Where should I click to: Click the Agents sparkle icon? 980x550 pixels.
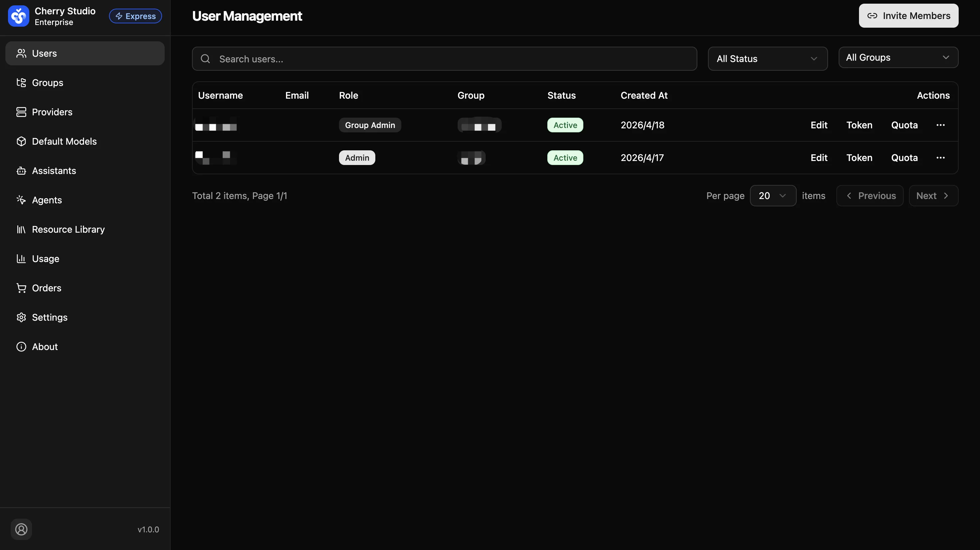(21, 200)
